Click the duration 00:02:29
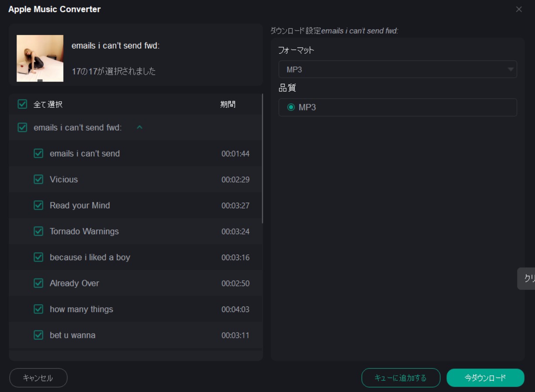 click(236, 179)
